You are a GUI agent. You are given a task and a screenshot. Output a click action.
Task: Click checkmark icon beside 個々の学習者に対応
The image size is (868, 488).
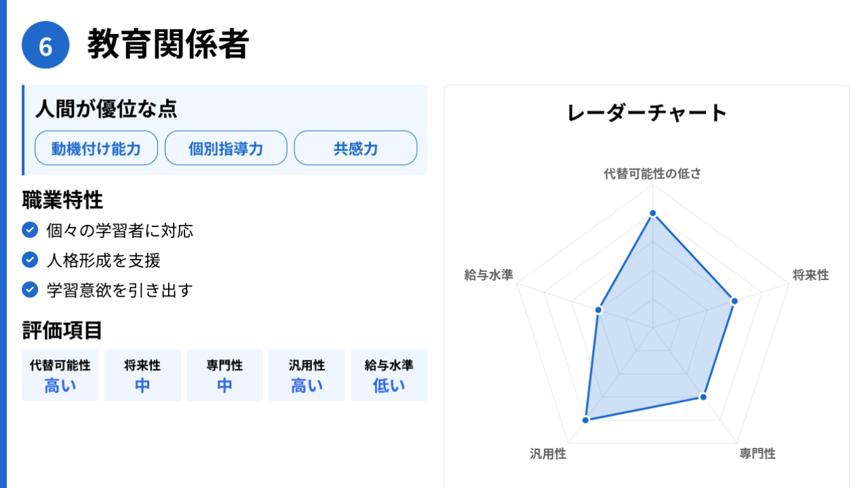pyautogui.click(x=30, y=230)
